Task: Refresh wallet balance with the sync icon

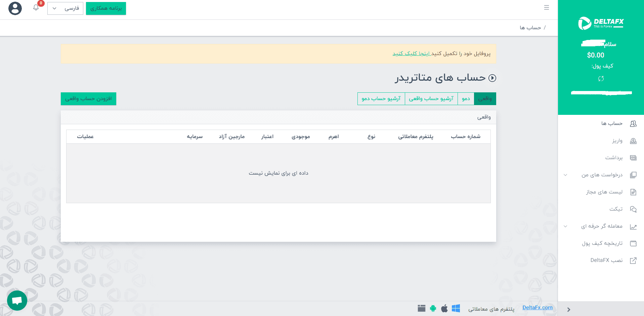Action: tap(601, 79)
